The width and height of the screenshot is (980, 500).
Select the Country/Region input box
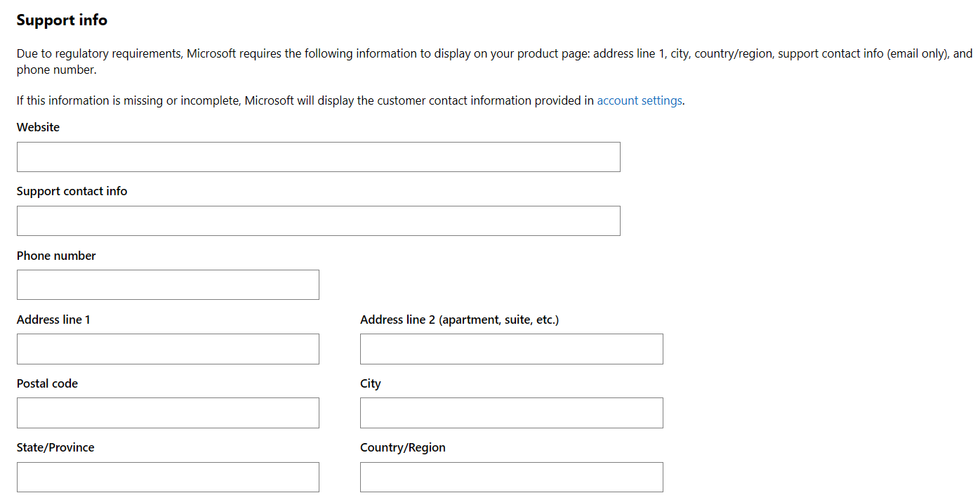[x=511, y=477]
